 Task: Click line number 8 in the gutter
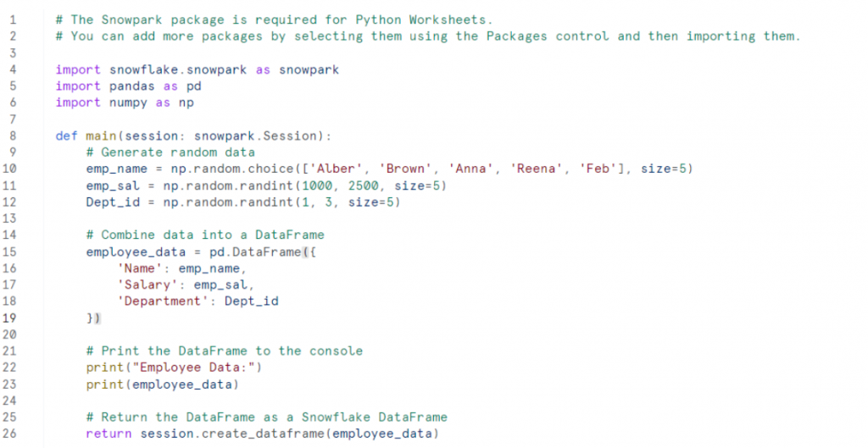pyautogui.click(x=12, y=136)
